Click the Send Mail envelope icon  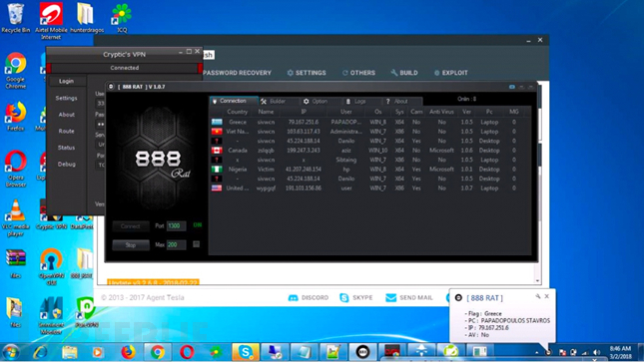click(391, 297)
